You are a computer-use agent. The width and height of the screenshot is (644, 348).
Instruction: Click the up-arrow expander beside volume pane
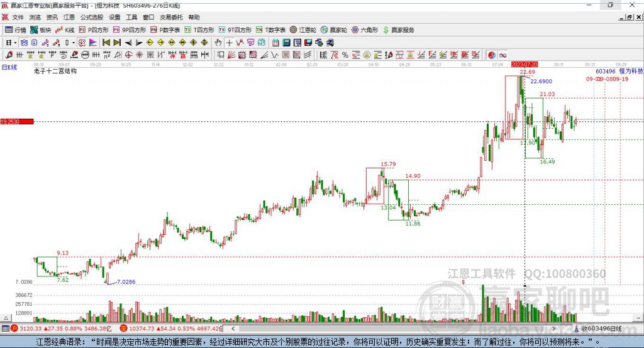click(6, 318)
